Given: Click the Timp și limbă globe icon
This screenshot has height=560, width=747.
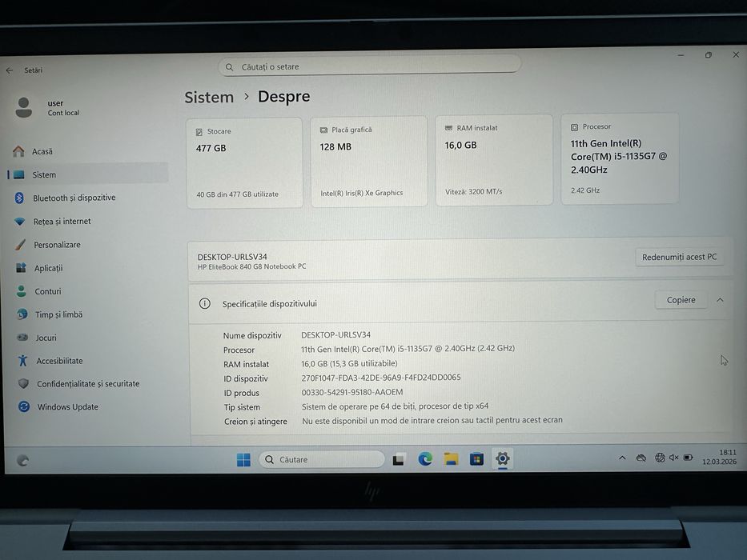Looking at the screenshot, I should pos(22,314).
